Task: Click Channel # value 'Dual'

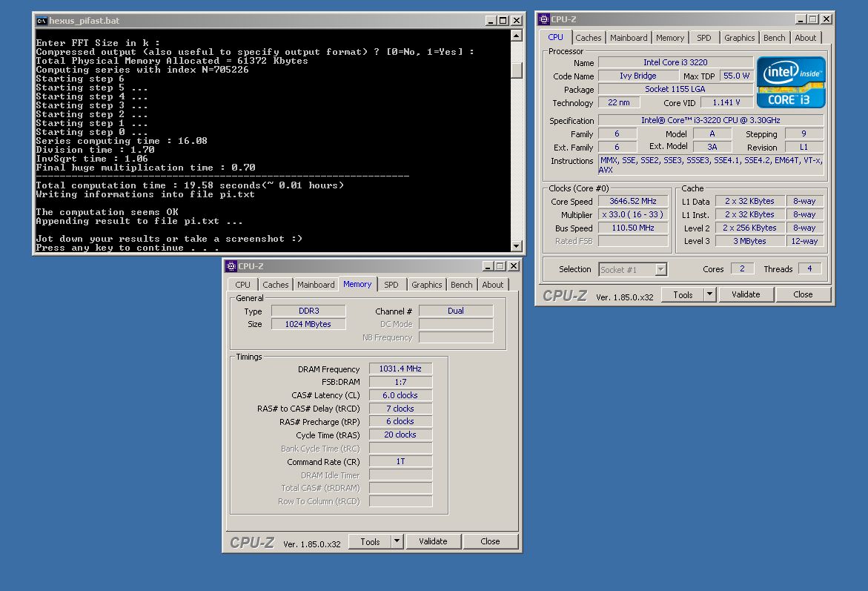Action: pyautogui.click(x=456, y=311)
